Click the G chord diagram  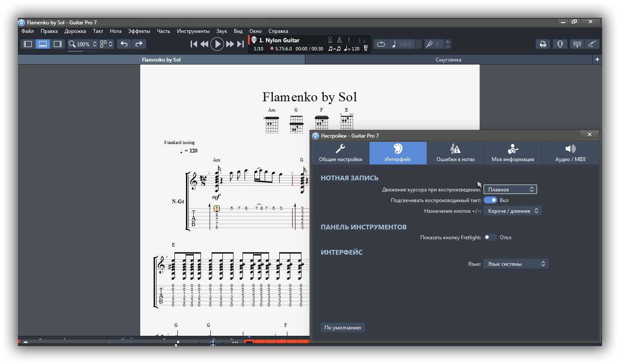point(296,121)
